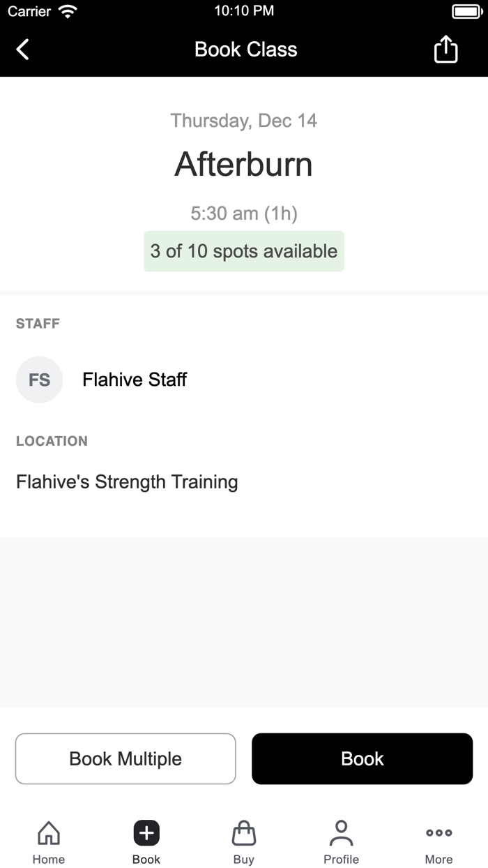488x868 pixels.
Task: Select the Home tab icon
Action: click(x=48, y=832)
